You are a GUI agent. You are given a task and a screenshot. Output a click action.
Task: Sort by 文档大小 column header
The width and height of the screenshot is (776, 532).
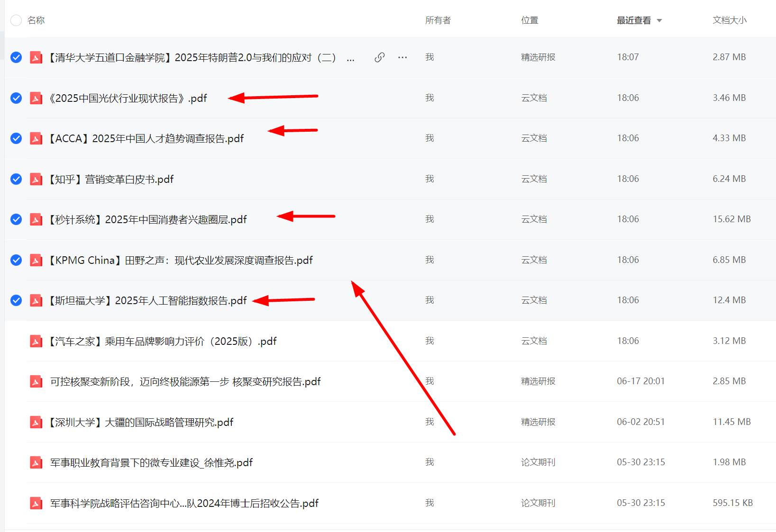click(x=730, y=20)
